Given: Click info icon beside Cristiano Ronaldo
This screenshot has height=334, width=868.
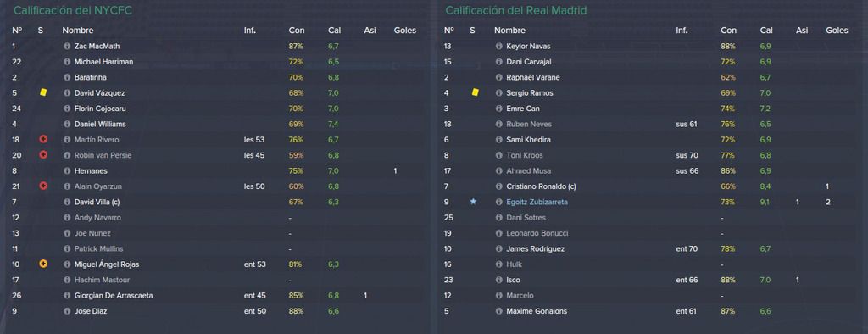Looking at the screenshot, I should point(498,186).
